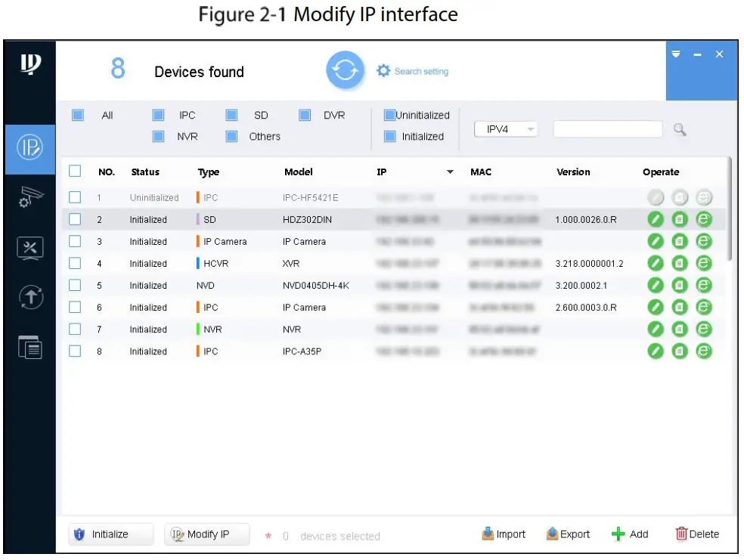Viewport: 744px width, 560px height.
Task: Open details icon for row 3
Action: (x=680, y=241)
